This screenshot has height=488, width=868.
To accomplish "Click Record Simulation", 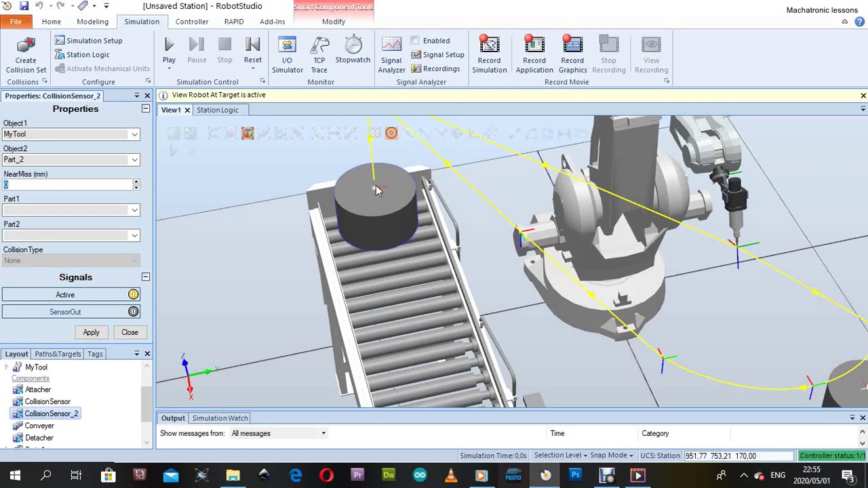I will coord(489,54).
